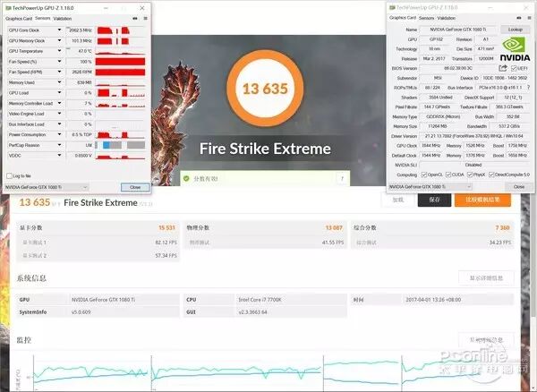Click the black 保存 save button
This screenshot has height=392, width=537.
[434, 200]
